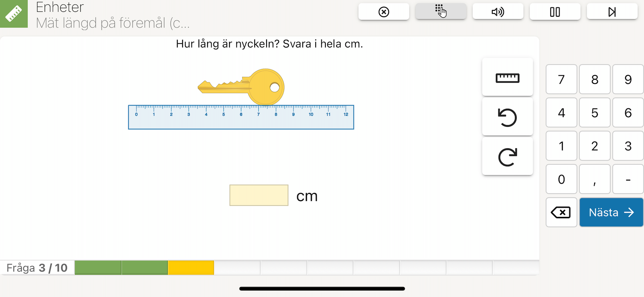Viewport: 644px width, 297px height.
Task: Click the yellow current progress segment
Action: click(x=191, y=268)
